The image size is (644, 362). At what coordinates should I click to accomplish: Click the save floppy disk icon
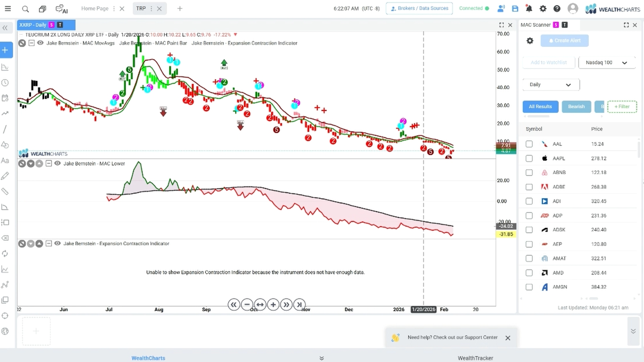tap(515, 9)
